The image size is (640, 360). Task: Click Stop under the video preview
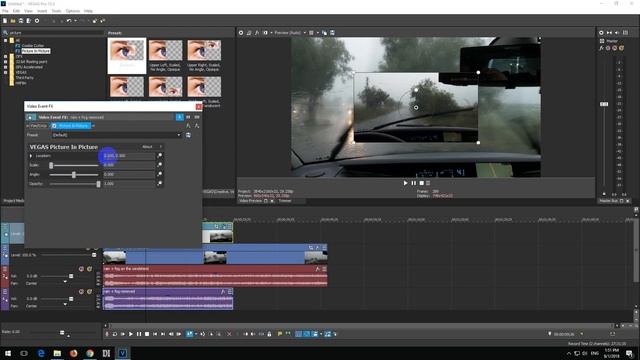[422, 183]
